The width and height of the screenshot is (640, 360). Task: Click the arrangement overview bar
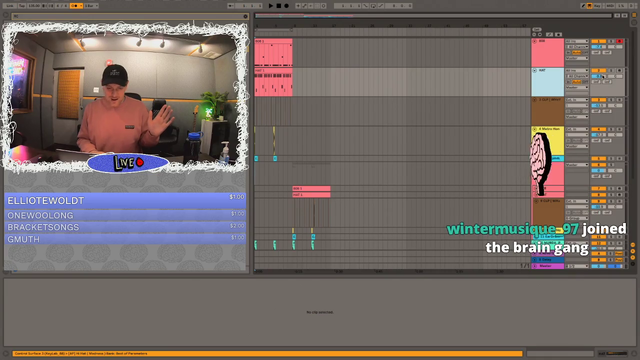(433, 16)
